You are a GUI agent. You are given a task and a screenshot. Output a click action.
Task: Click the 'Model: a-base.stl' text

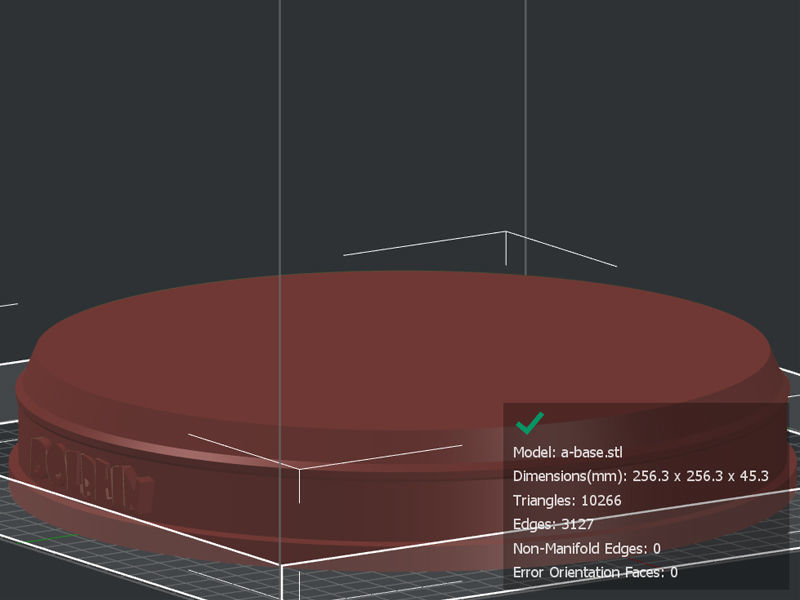[x=567, y=452]
